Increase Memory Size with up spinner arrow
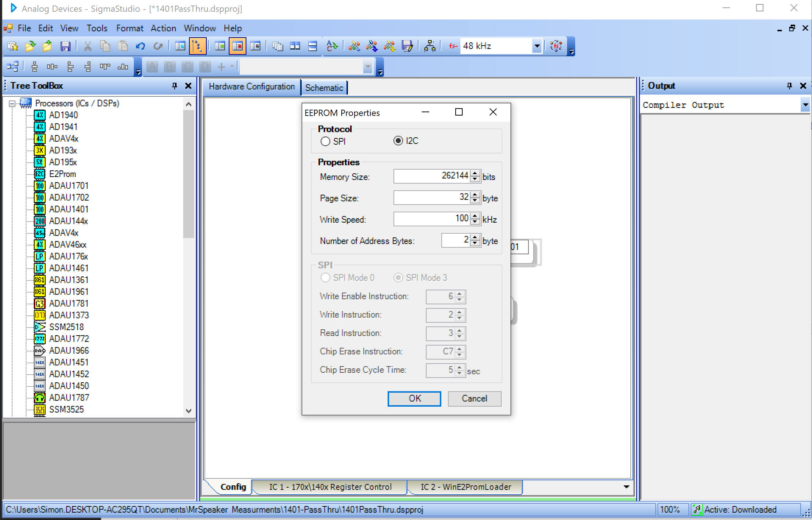This screenshot has width=812, height=520. pyautogui.click(x=475, y=173)
